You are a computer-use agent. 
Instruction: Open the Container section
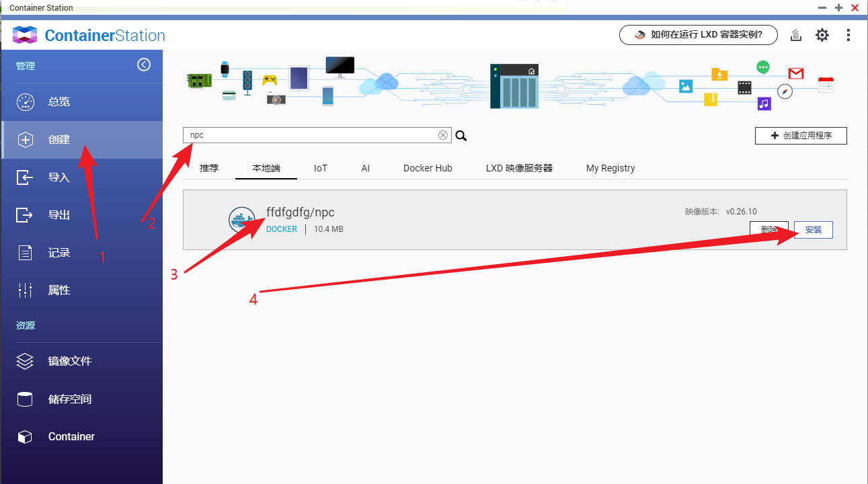(81, 437)
